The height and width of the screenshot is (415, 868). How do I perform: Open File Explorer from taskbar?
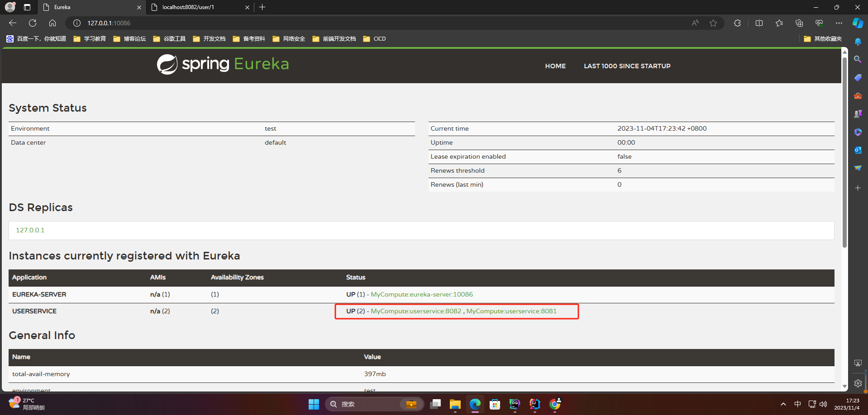tap(455, 404)
